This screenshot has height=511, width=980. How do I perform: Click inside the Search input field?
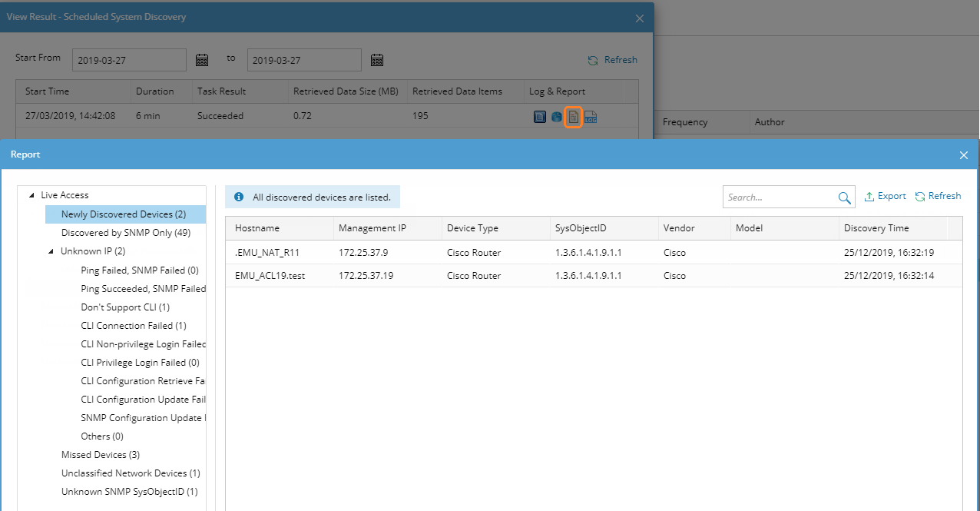(x=778, y=197)
